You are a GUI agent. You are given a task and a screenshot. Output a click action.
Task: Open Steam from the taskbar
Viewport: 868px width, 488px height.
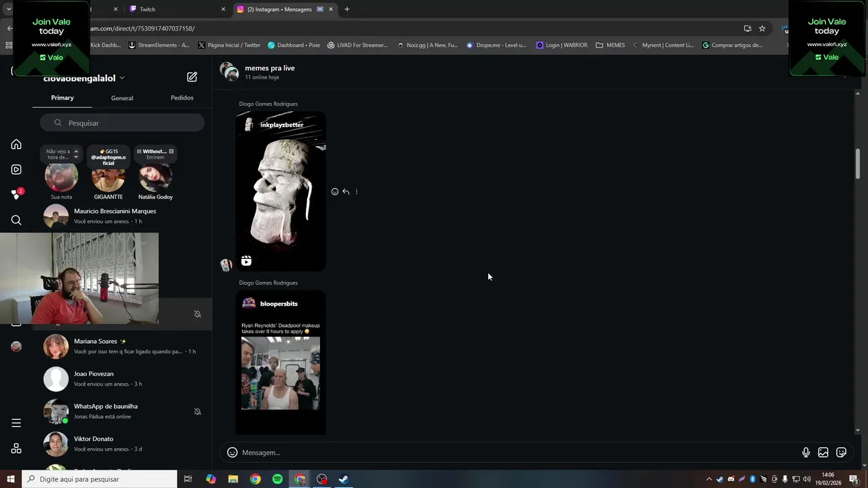pyautogui.click(x=344, y=479)
